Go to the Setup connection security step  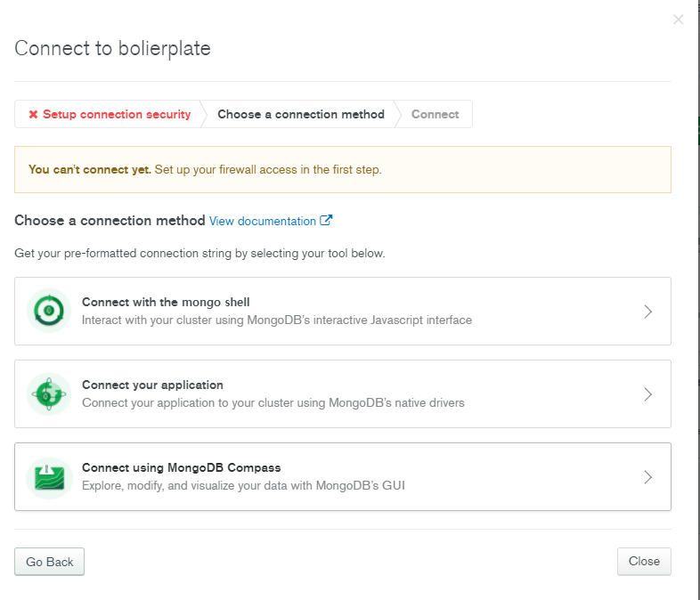(117, 115)
